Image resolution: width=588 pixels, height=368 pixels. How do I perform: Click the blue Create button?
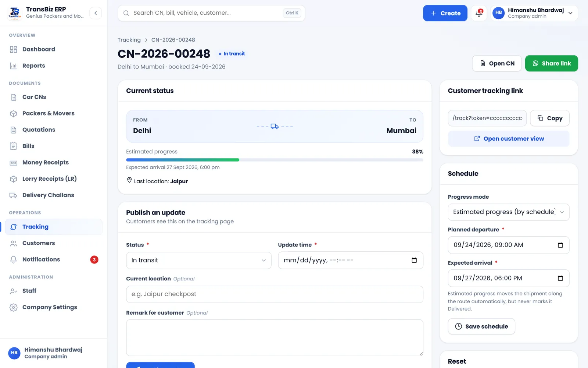(x=445, y=13)
